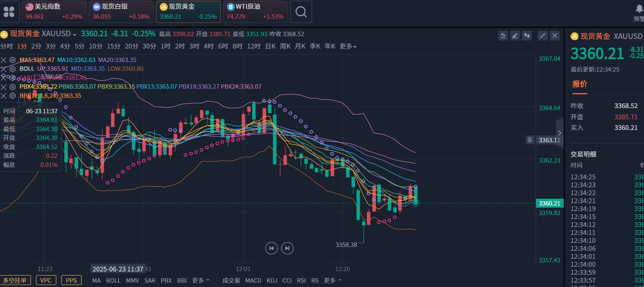Click the gold coin icon beside chart title
This screenshot has height=287, width=644.
pos(4,35)
